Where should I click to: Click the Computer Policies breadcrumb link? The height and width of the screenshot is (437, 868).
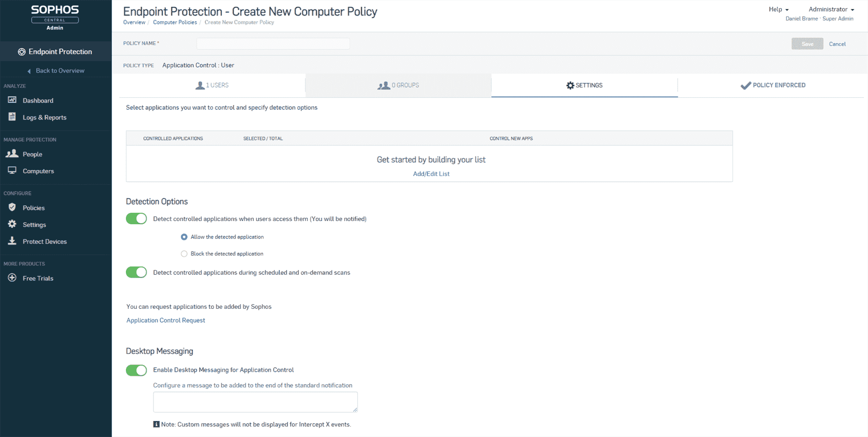pyautogui.click(x=175, y=23)
